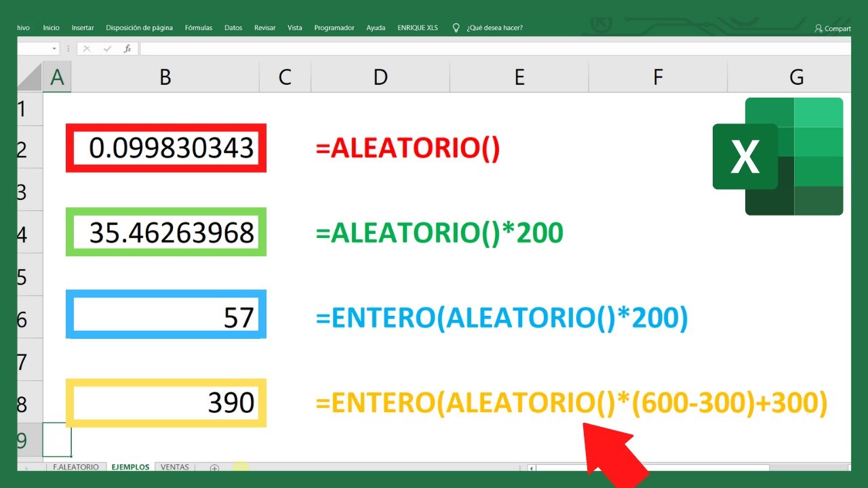The width and height of the screenshot is (868, 488).
Task: Open Disposición de página tab
Action: (139, 28)
